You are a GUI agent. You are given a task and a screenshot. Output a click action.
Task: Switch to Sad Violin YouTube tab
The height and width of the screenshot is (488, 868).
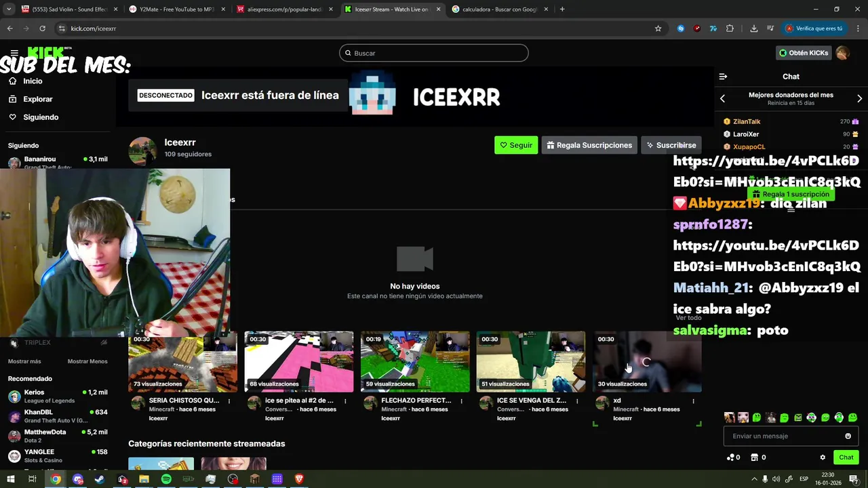pyautogui.click(x=68, y=9)
